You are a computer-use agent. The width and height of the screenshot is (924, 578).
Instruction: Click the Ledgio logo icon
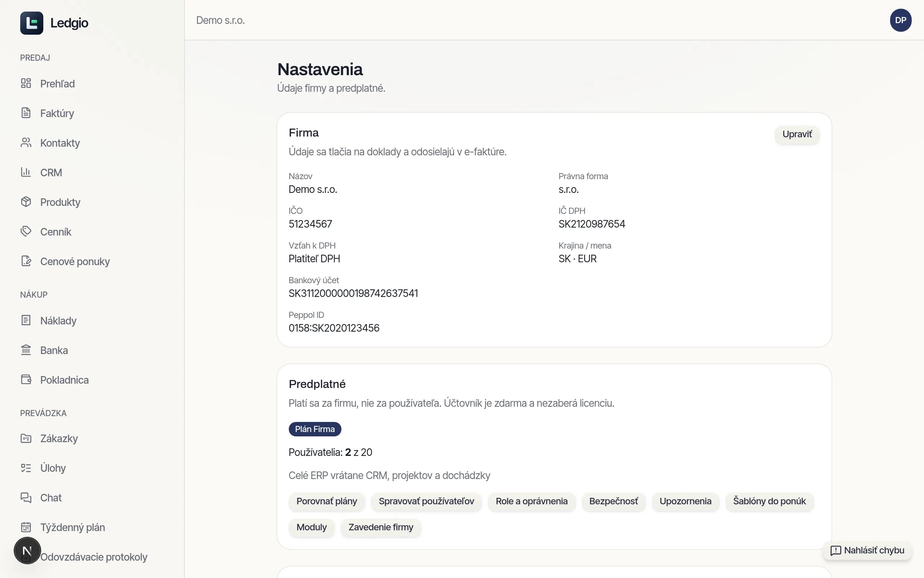32,23
